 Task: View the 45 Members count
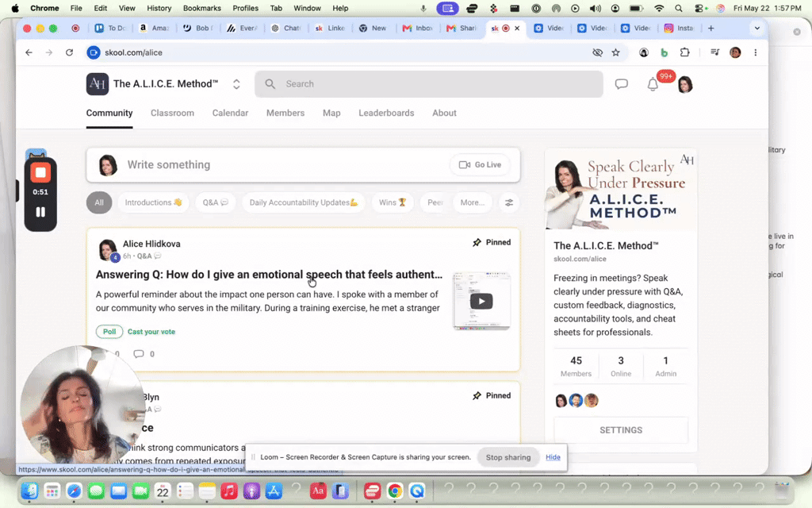click(x=576, y=366)
